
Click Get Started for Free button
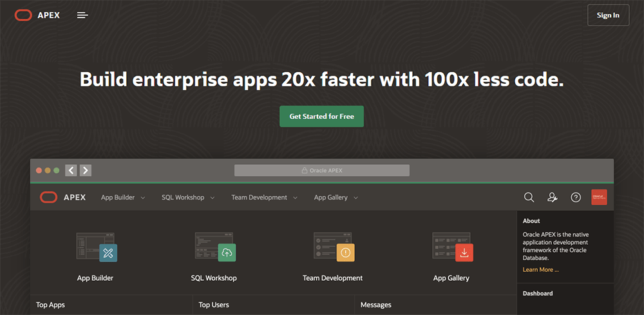321,116
